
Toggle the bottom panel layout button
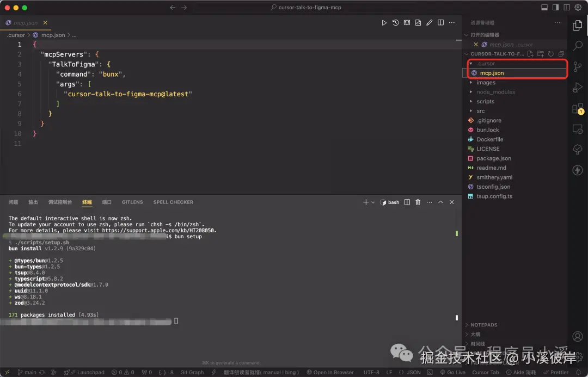click(x=544, y=8)
